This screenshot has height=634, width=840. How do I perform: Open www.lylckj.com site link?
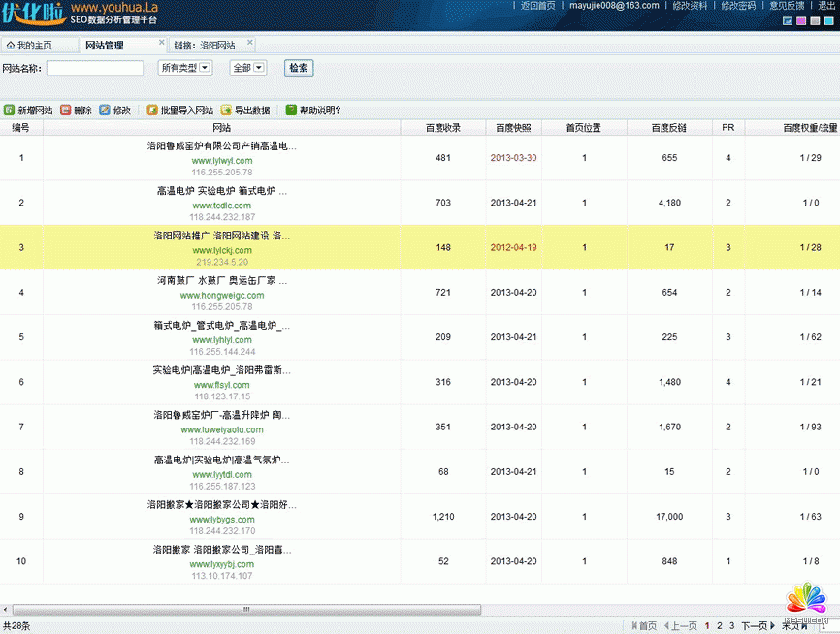click(221, 251)
